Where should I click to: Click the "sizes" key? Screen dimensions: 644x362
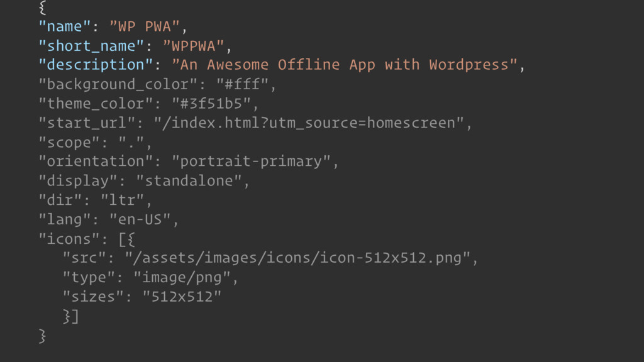click(93, 297)
